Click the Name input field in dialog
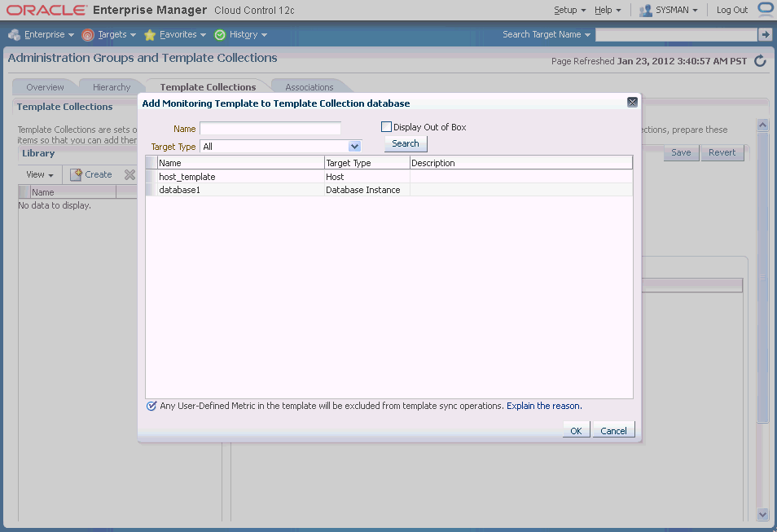 (270, 129)
